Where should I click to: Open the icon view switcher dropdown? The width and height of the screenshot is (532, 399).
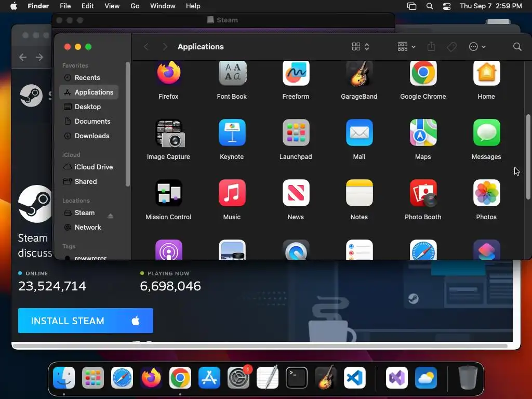361,47
